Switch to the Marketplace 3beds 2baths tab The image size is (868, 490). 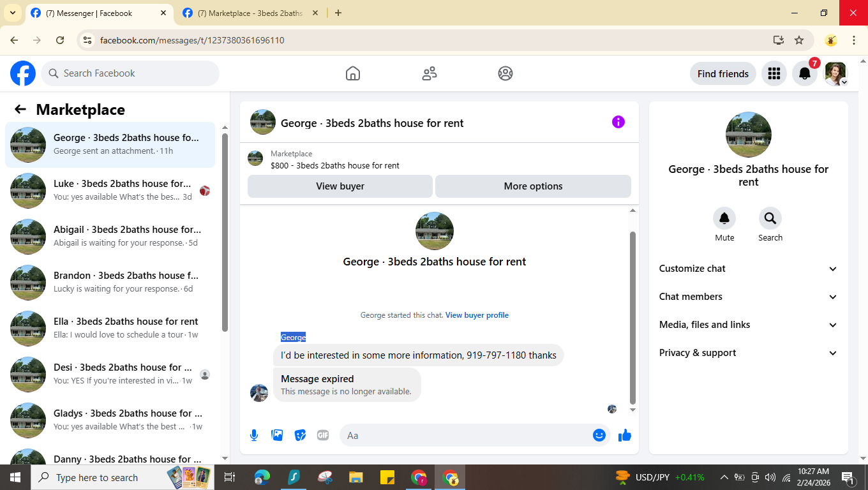click(x=250, y=13)
